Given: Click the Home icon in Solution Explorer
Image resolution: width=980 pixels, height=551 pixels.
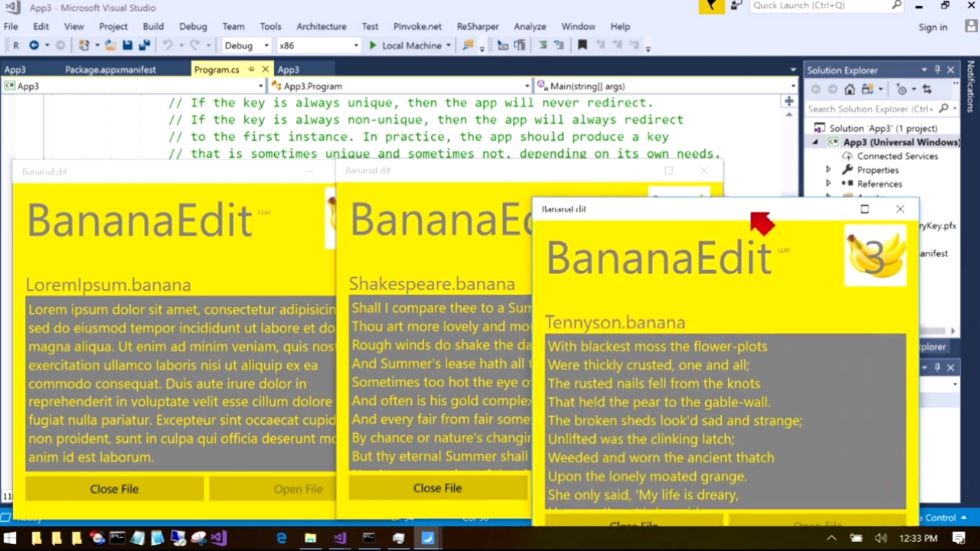Looking at the screenshot, I should 850,90.
